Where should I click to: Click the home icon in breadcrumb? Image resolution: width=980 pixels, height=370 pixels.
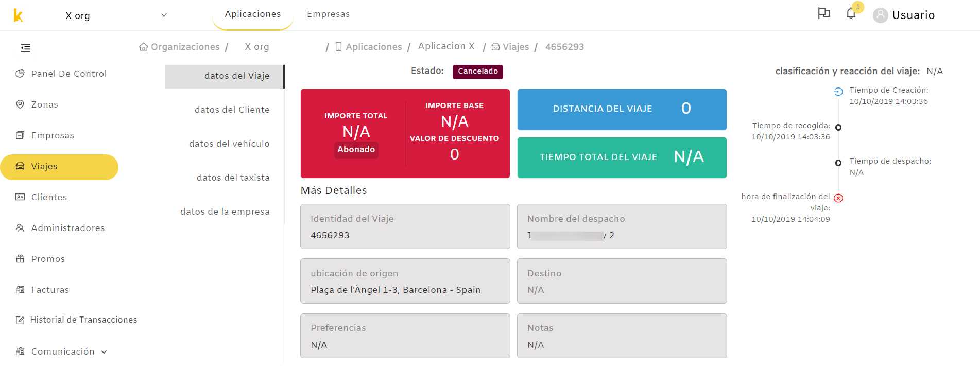point(144,47)
